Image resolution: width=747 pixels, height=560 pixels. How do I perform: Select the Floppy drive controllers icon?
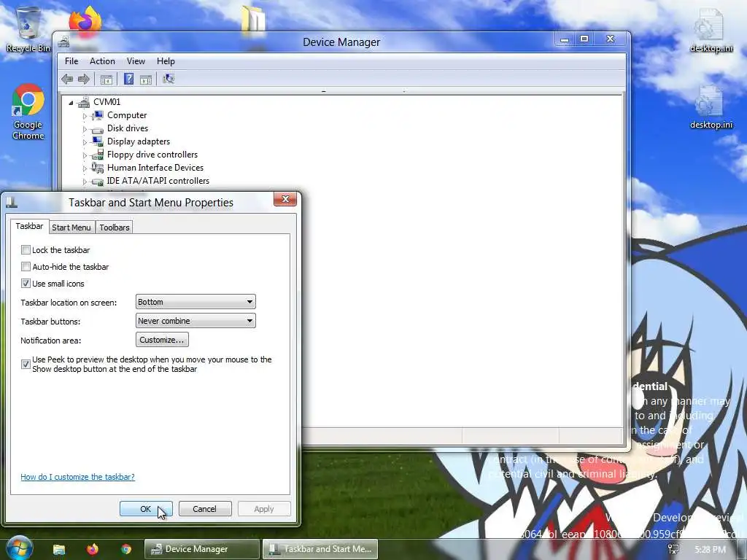coord(98,155)
